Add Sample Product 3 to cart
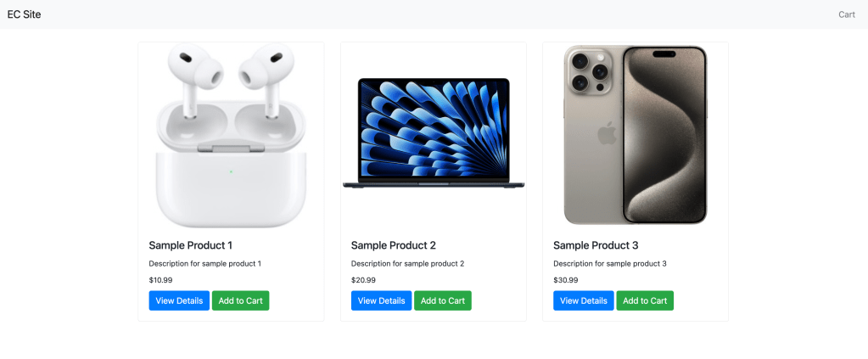868x359 pixels. [645, 300]
